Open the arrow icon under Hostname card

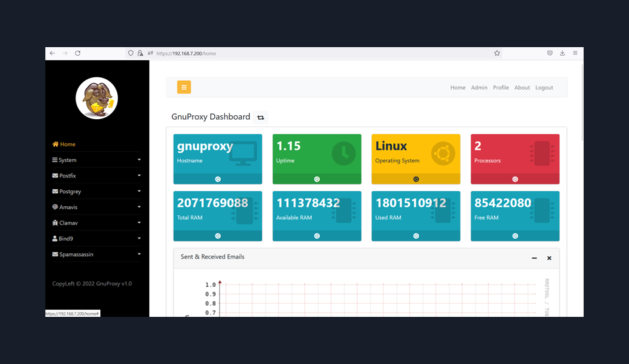pos(218,179)
